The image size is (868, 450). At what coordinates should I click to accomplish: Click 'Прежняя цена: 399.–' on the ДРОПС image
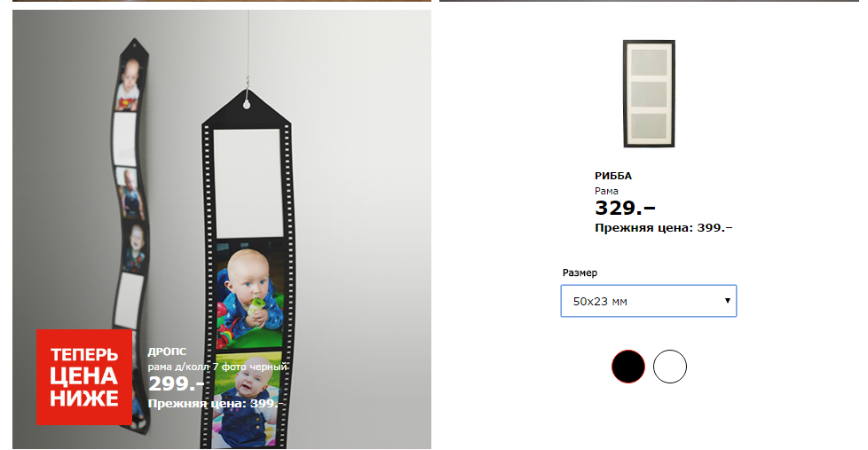tap(216, 404)
